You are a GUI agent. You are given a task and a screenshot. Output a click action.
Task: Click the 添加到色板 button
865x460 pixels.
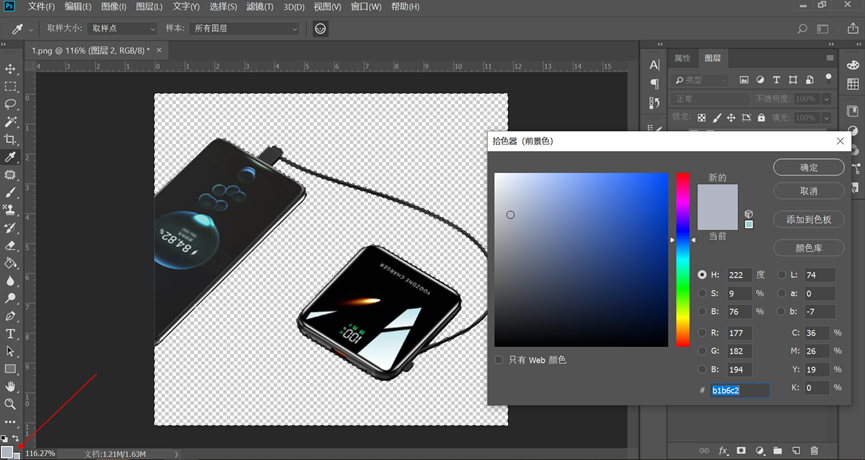click(808, 219)
